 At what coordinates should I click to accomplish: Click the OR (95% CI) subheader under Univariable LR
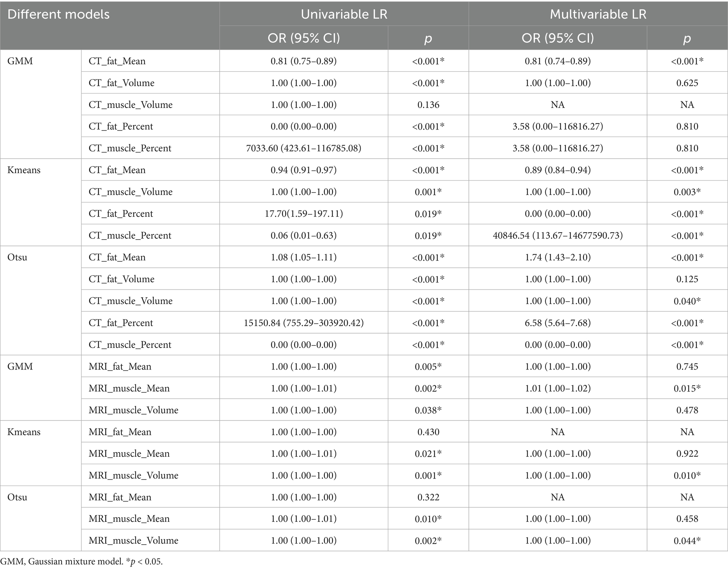pos(303,38)
